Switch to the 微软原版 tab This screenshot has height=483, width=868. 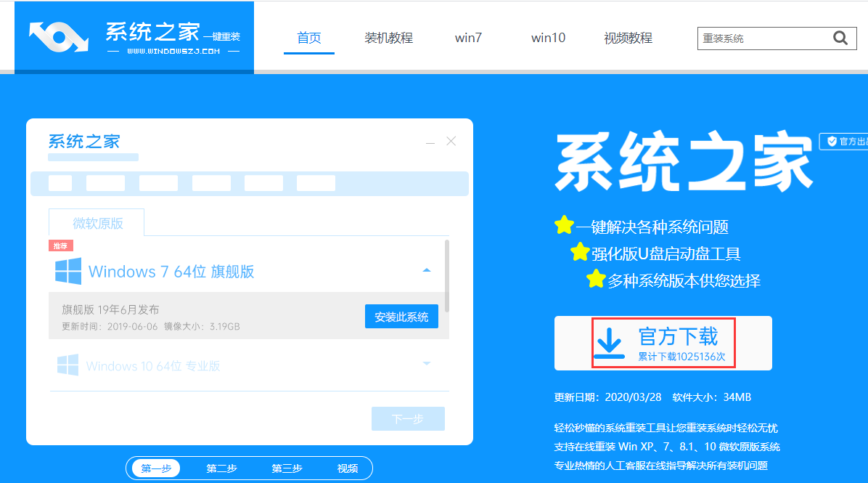tap(96, 223)
